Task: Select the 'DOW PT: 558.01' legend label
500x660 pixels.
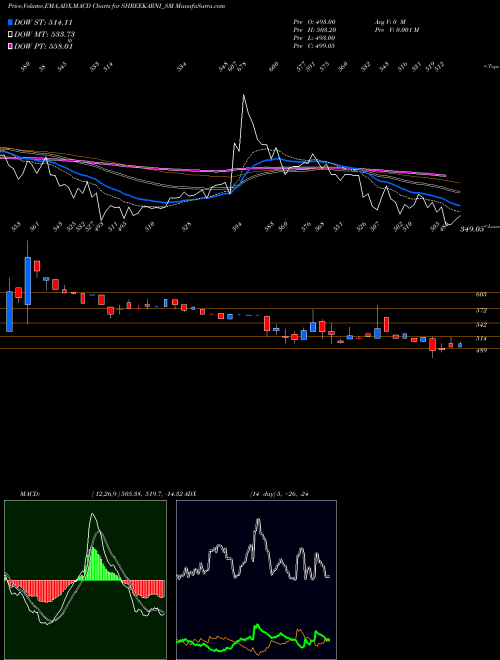Action: pos(43,46)
